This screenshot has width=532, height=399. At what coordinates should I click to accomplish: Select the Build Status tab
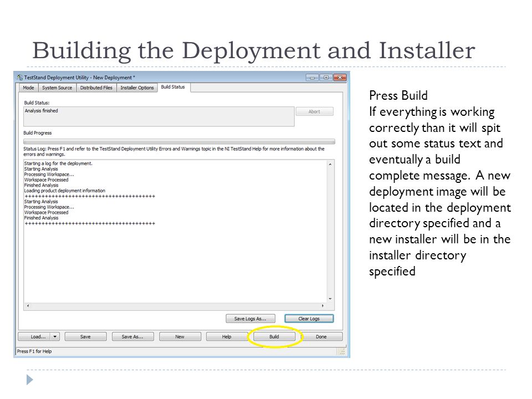pos(173,87)
